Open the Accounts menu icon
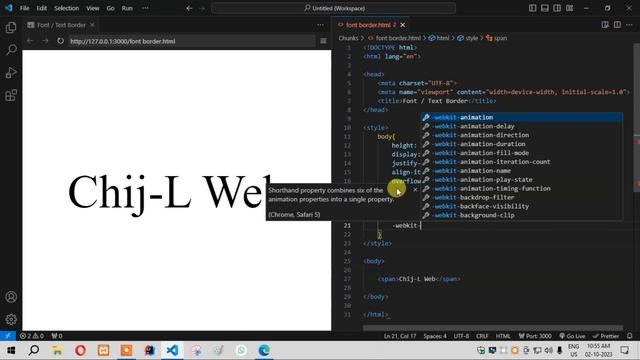The image size is (640, 360). tap(11, 297)
